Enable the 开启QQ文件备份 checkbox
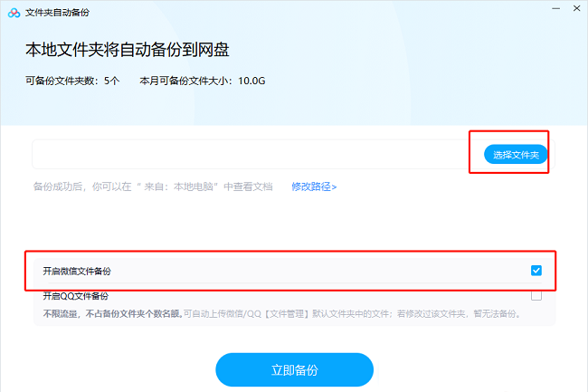This screenshot has height=392, width=588. [536, 295]
